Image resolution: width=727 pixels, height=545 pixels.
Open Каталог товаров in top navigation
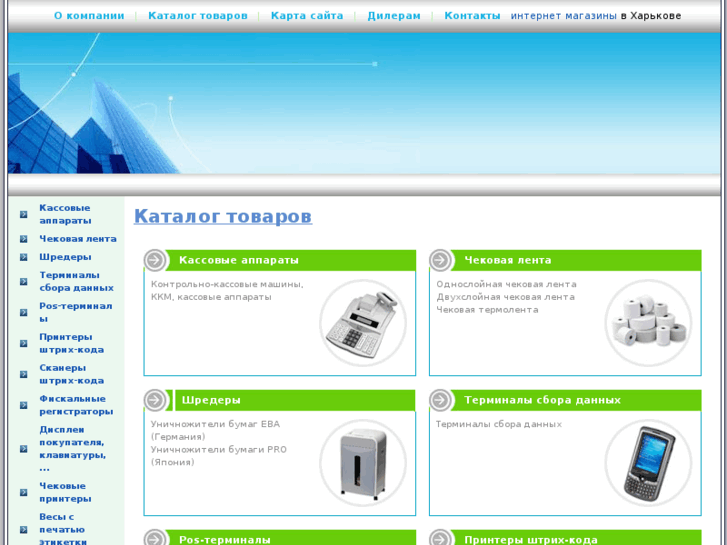click(x=198, y=16)
